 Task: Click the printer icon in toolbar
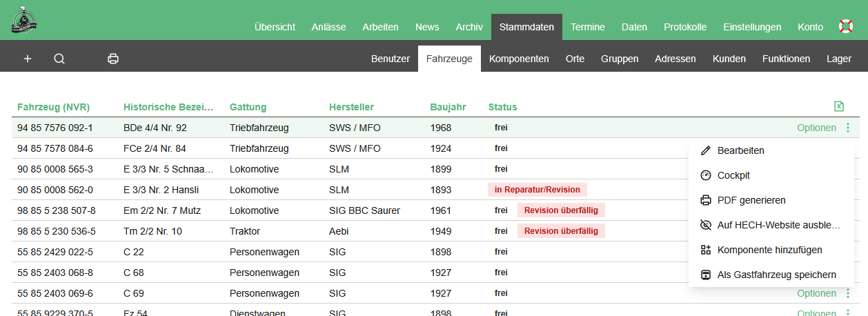[x=113, y=59]
